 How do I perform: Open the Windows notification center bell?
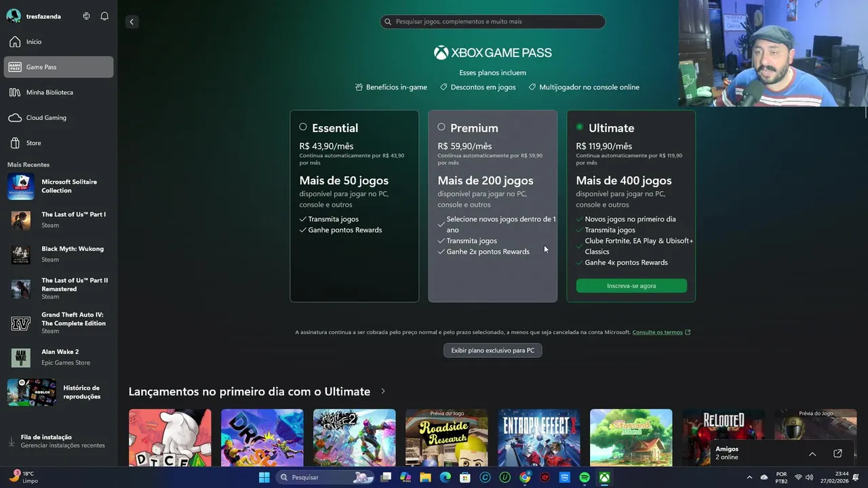(857, 477)
